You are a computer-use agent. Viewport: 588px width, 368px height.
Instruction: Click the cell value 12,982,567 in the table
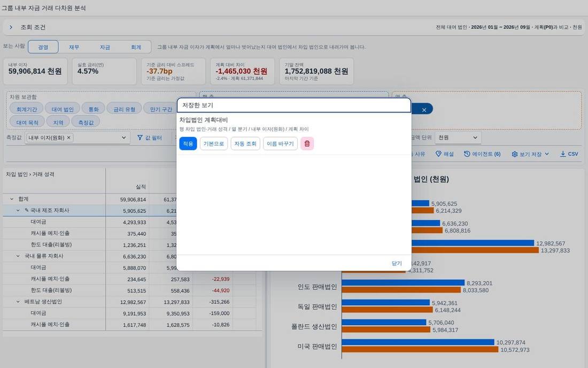tap(133, 302)
